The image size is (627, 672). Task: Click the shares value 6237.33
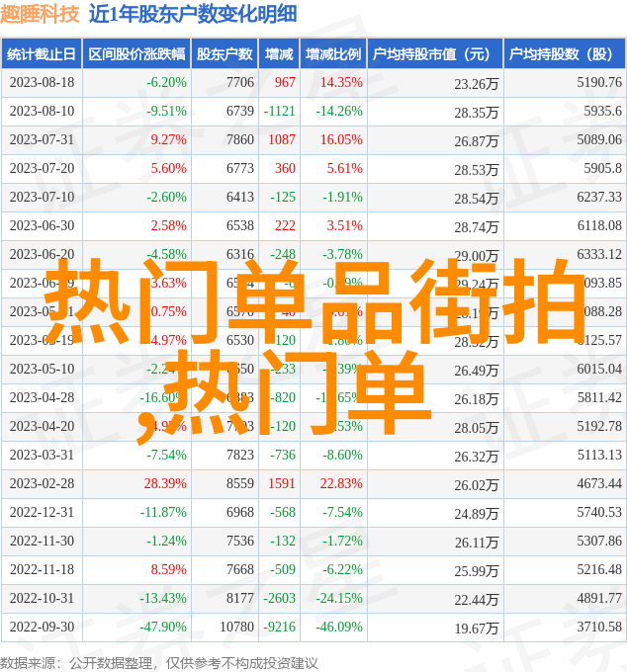(599, 197)
